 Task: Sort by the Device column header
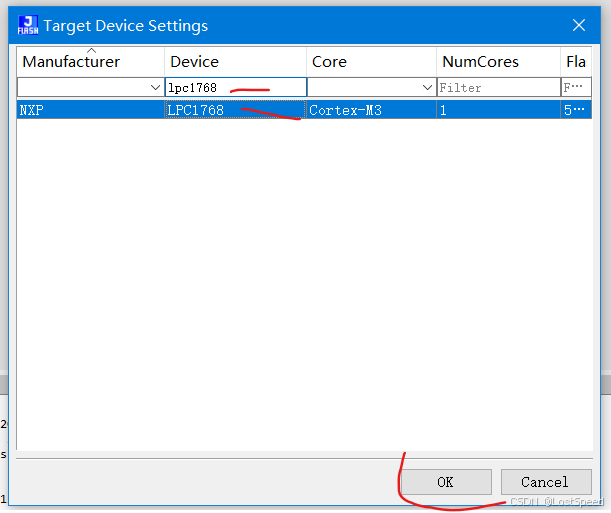(235, 62)
